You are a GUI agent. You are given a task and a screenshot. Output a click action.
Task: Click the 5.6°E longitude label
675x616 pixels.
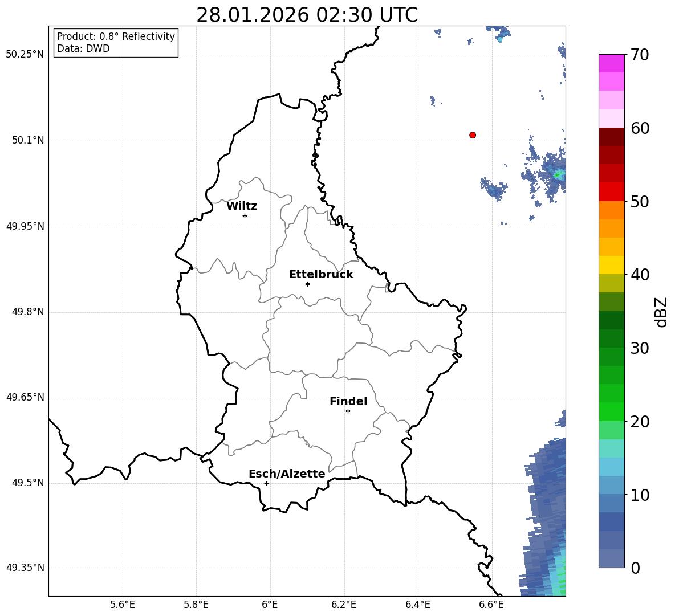pos(123,605)
